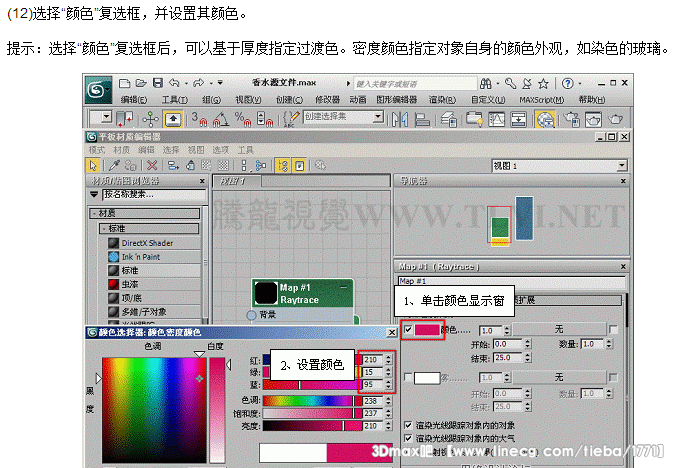Viewport: 693px width, 468px height.
Task: Toggle checkbox beside the 雾 无 map button
Action: tap(613, 377)
